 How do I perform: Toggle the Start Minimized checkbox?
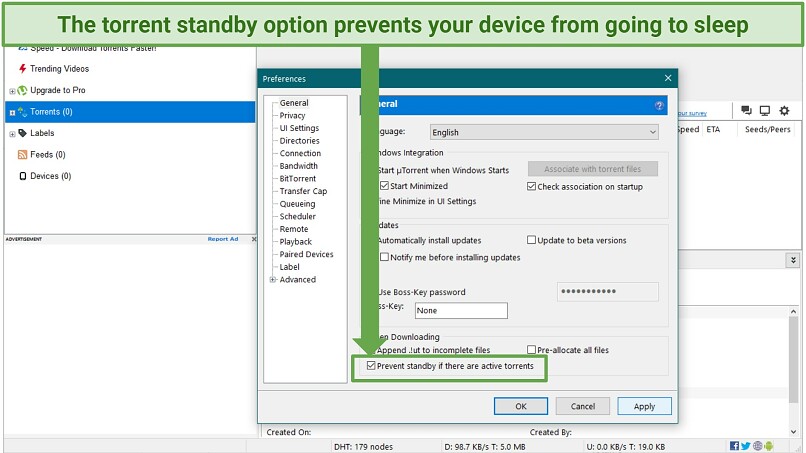(x=384, y=186)
